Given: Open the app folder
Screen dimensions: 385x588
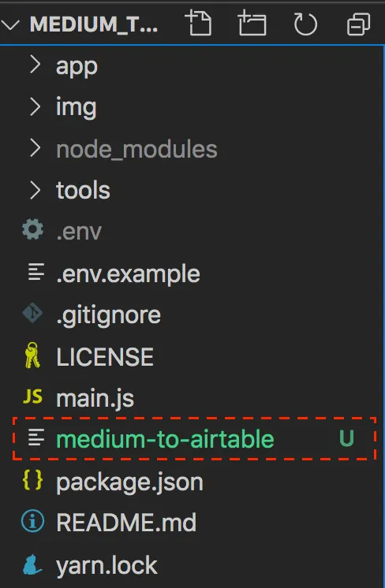Looking at the screenshot, I should [77, 67].
